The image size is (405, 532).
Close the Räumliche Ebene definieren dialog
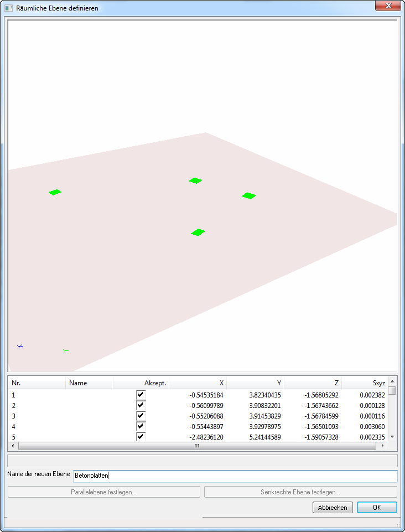click(388, 6)
